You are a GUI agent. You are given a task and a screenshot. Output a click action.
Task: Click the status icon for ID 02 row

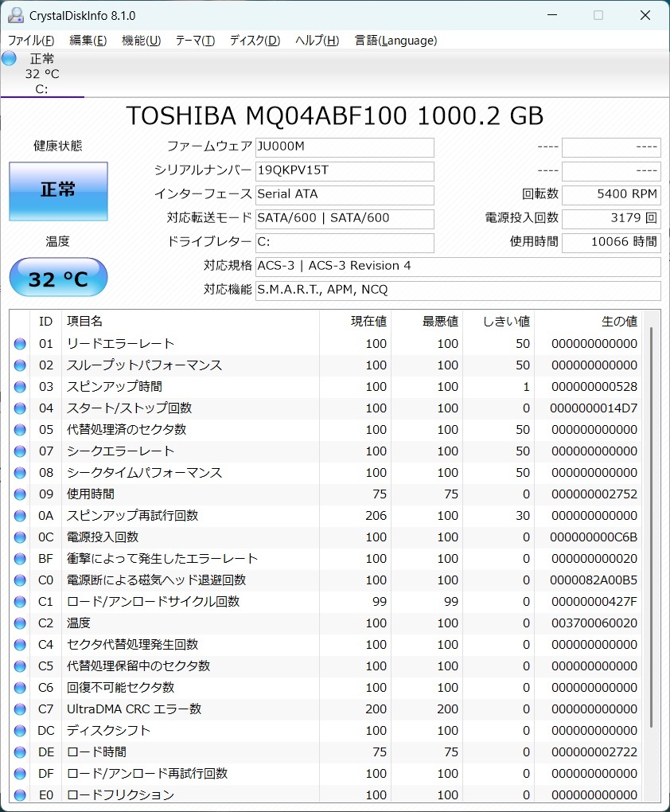[x=20, y=365]
